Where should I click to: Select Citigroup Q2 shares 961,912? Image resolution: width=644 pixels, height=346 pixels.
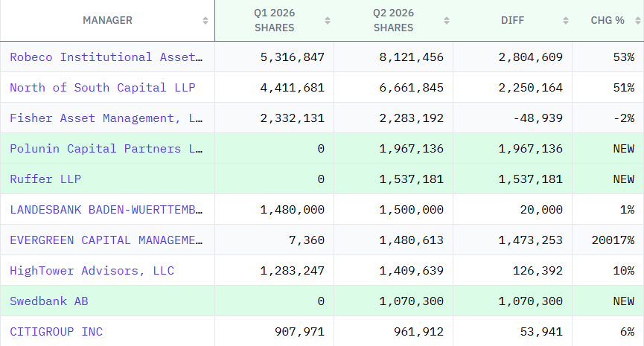click(418, 332)
